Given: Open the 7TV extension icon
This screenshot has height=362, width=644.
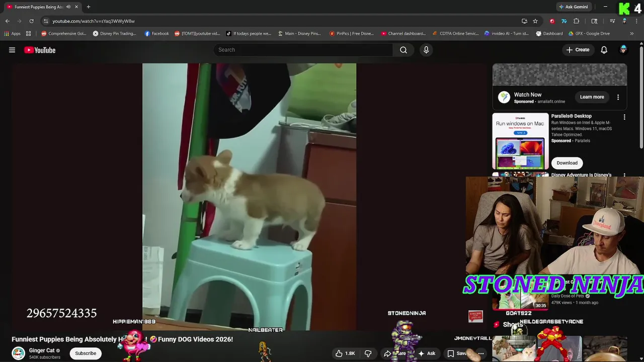Looking at the screenshot, I should pos(564,21).
